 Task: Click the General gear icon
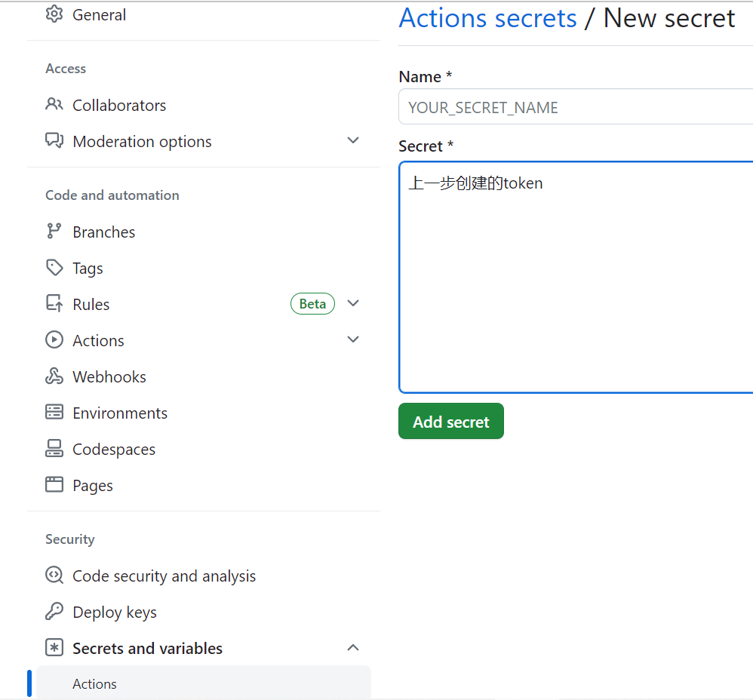pyautogui.click(x=54, y=14)
